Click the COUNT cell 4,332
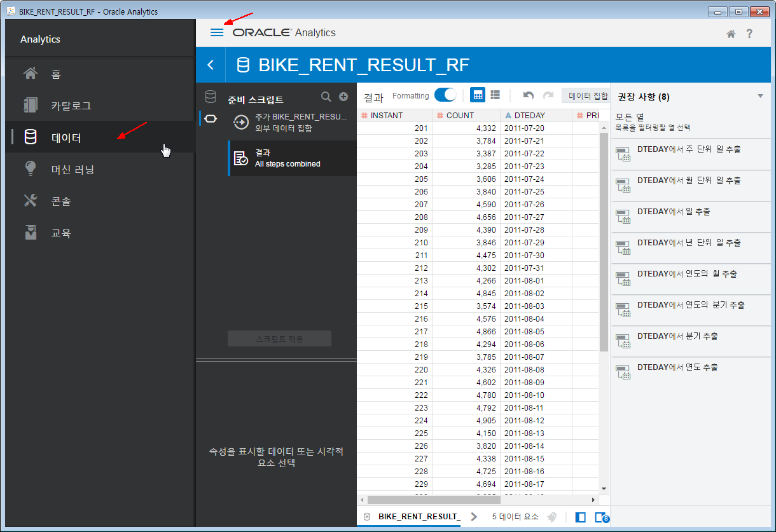Viewport: 776px width, 532px height. (x=466, y=128)
